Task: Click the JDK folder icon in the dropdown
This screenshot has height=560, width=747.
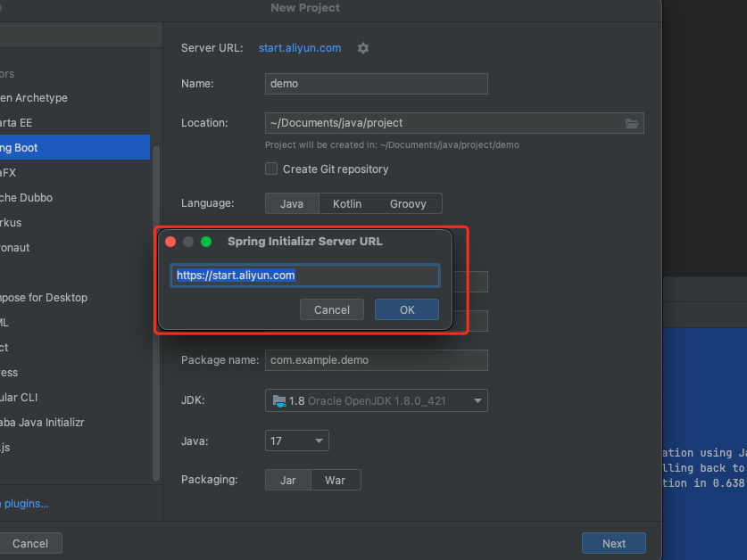Action: (279, 401)
